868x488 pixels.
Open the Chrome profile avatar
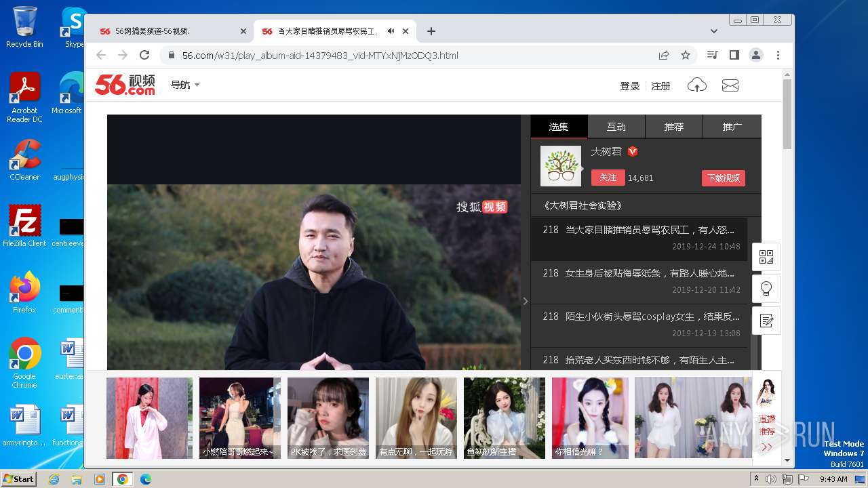[756, 55]
